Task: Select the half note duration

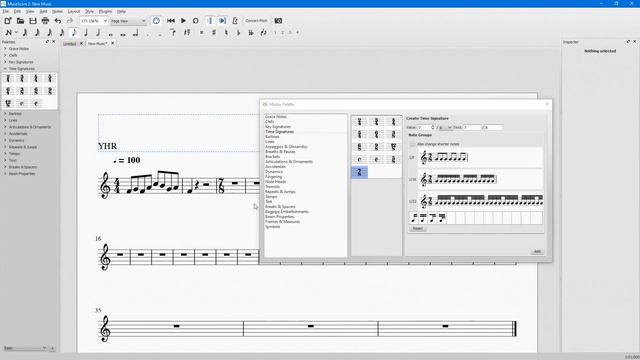Action: click(x=98, y=33)
